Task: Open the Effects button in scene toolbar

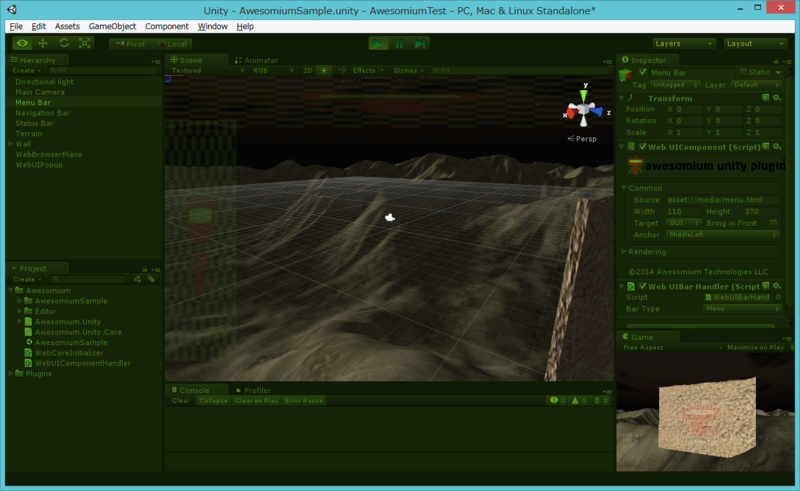Action: tap(367, 70)
